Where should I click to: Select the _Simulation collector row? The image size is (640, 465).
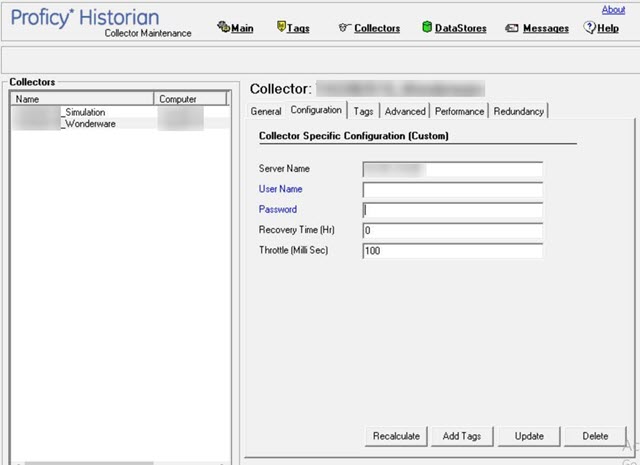[120, 112]
